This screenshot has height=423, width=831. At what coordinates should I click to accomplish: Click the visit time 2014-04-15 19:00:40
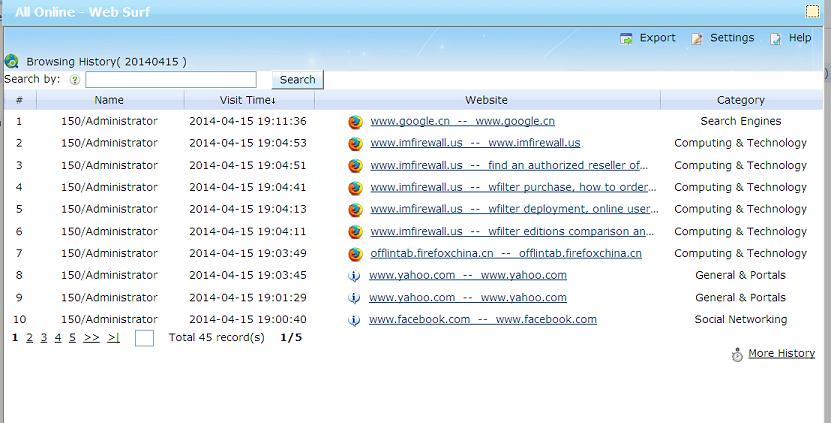(x=247, y=319)
